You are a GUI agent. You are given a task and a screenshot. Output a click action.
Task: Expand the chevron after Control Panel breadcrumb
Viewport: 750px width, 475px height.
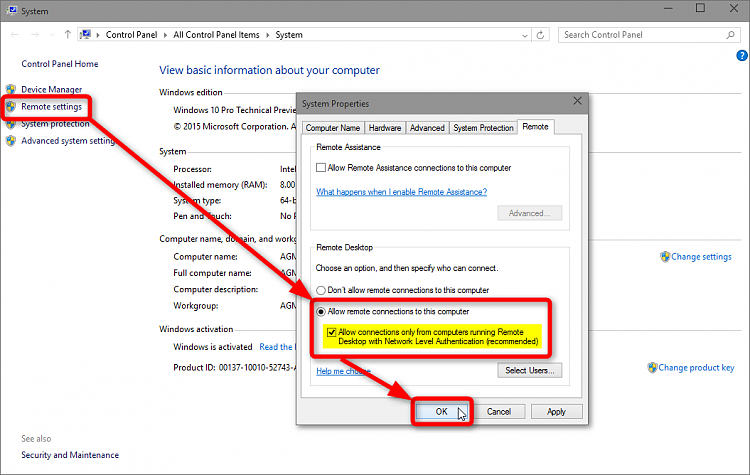click(165, 35)
